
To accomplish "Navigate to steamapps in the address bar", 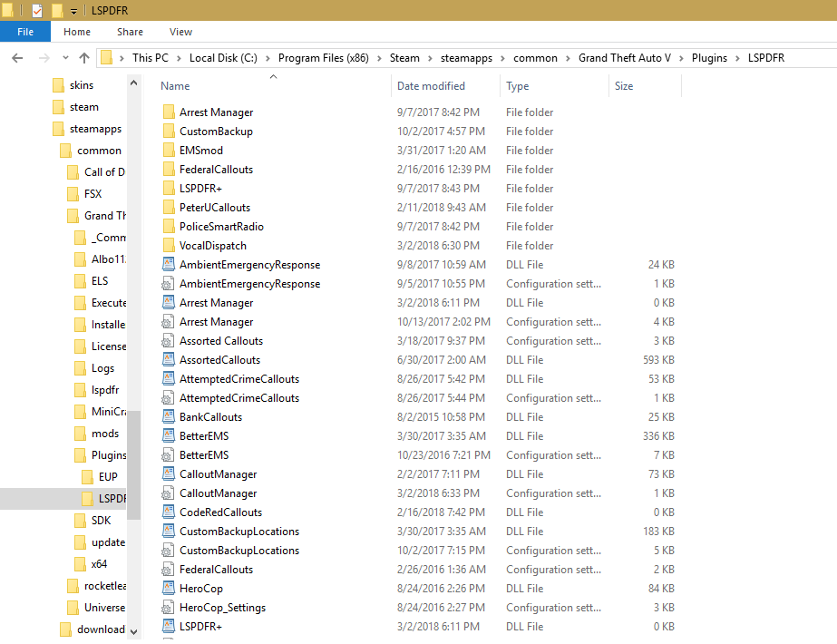I will tap(466, 58).
